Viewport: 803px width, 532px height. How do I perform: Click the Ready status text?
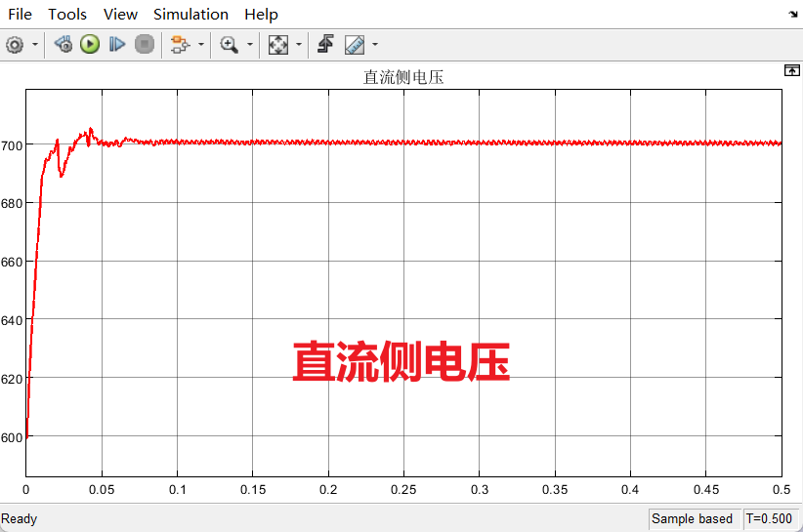19,518
